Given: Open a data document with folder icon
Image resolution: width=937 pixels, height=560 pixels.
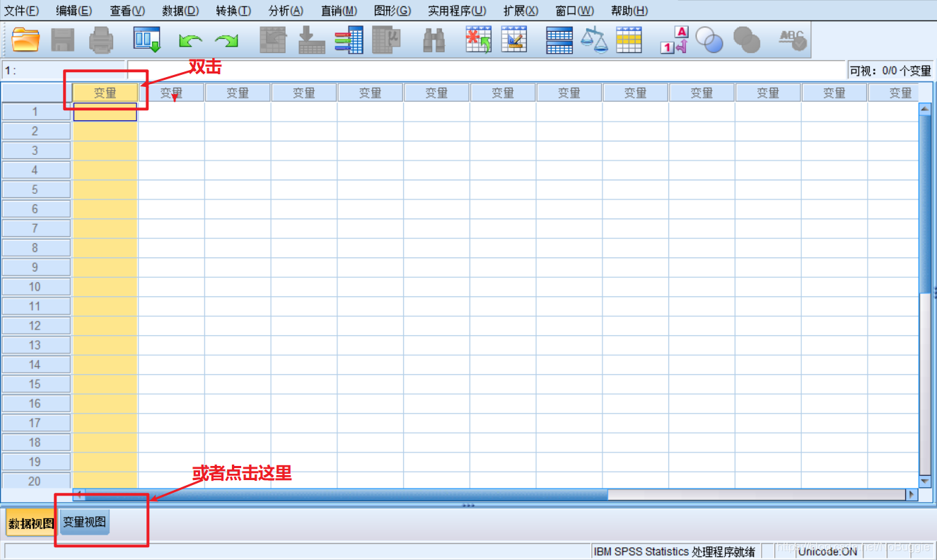Looking at the screenshot, I should (26, 40).
